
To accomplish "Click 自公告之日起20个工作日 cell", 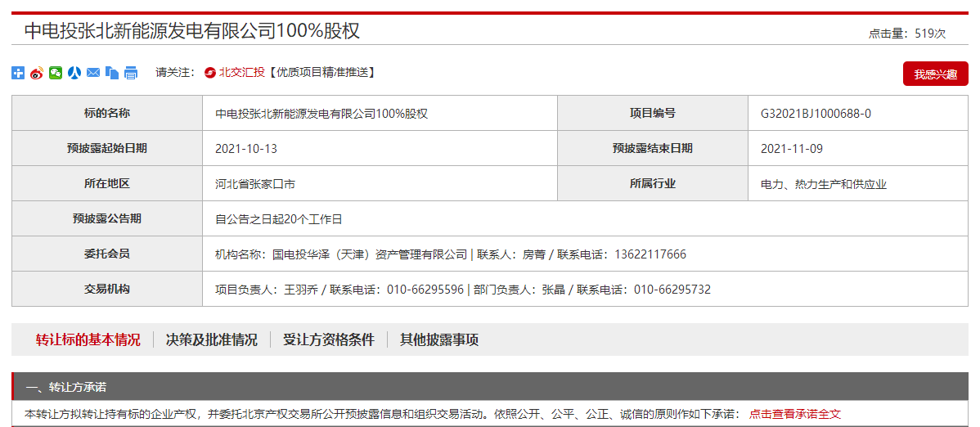I will [585, 218].
